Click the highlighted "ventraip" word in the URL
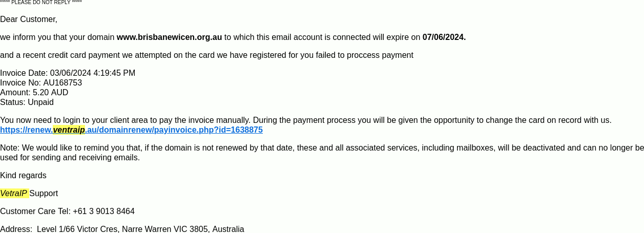Image resolution: width=644 pixels, height=233 pixels. (69, 130)
